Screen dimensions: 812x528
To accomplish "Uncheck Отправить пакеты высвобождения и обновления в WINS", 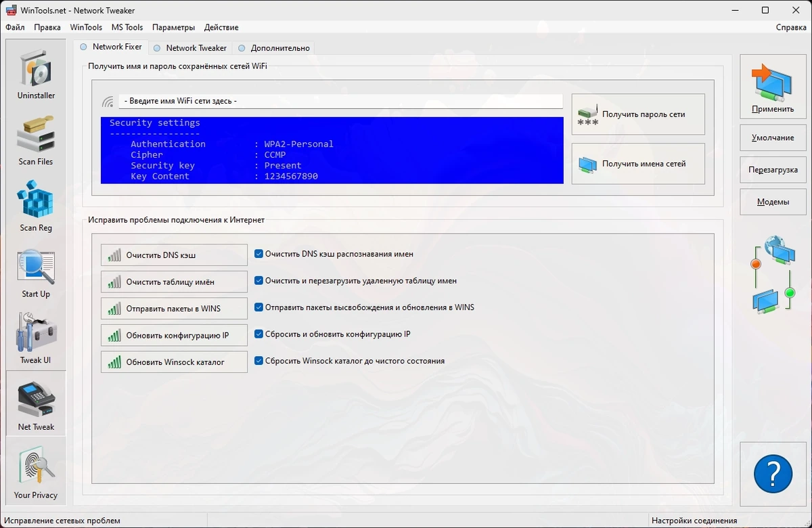I will coord(258,307).
